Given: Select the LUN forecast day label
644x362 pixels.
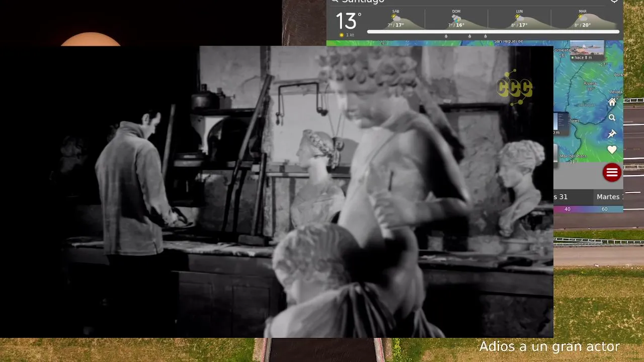Looking at the screenshot, I should 519,11.
